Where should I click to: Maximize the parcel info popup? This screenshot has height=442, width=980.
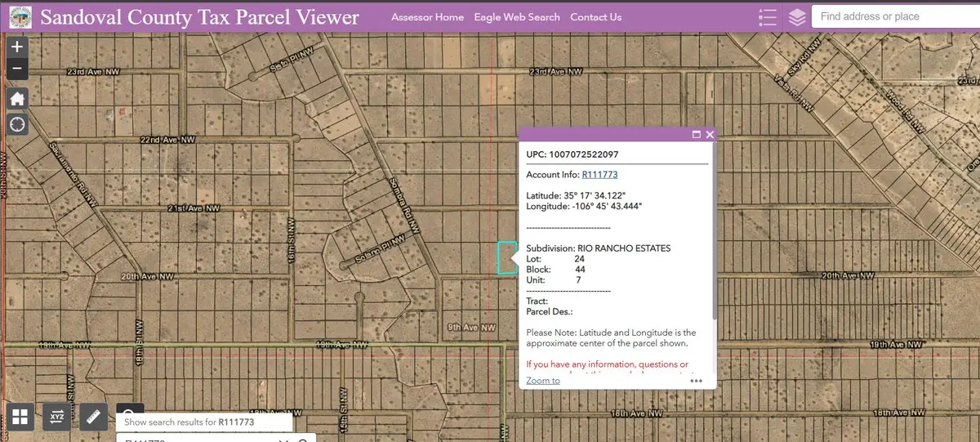pos(697,135)
